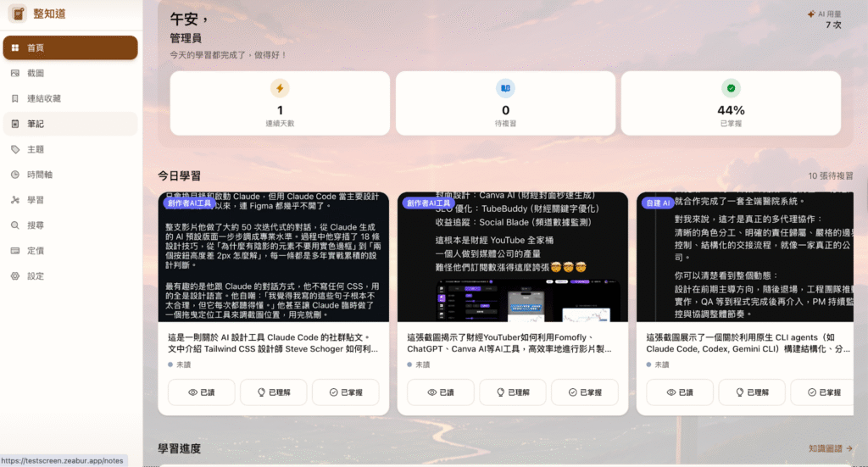The width and height of the screenshot is (868, 467).
Task: Mark 財經YouTuber card as 已理解
Action: coord(513,392)
